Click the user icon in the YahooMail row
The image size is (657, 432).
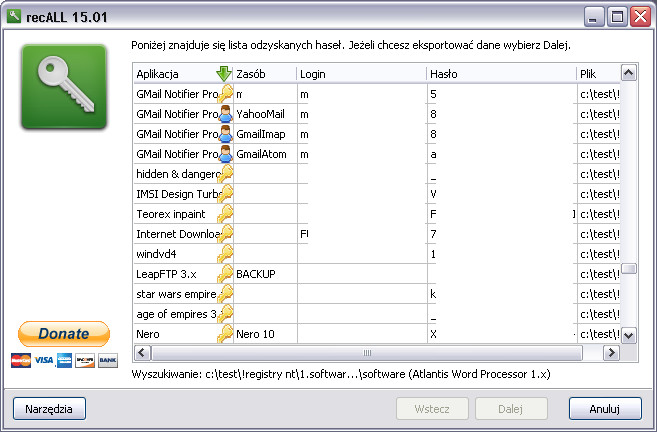coord(225,114)
